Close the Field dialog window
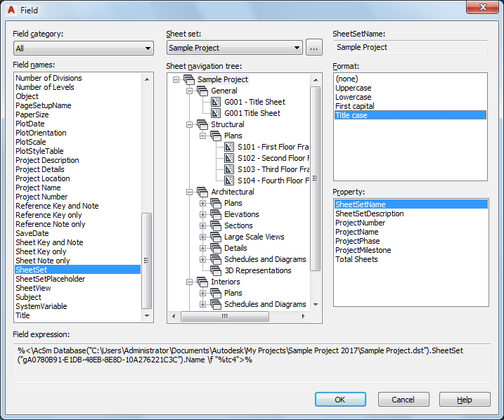504x420 pixels. (482, 7)
